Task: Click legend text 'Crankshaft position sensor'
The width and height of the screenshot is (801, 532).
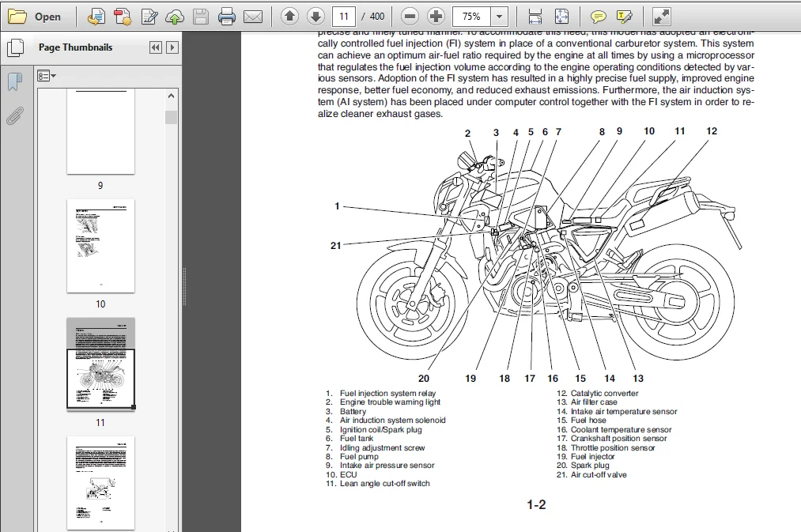Action: coord(618,439)
